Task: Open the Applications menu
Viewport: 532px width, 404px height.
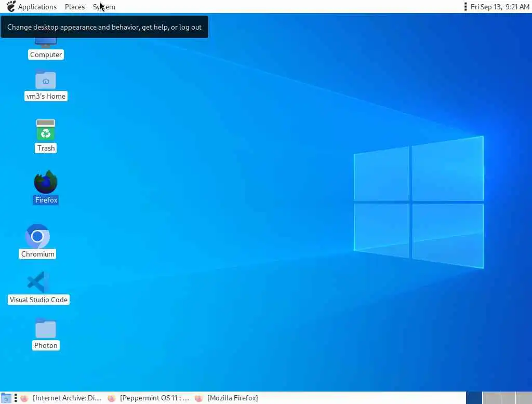Action: pos(37,7)
